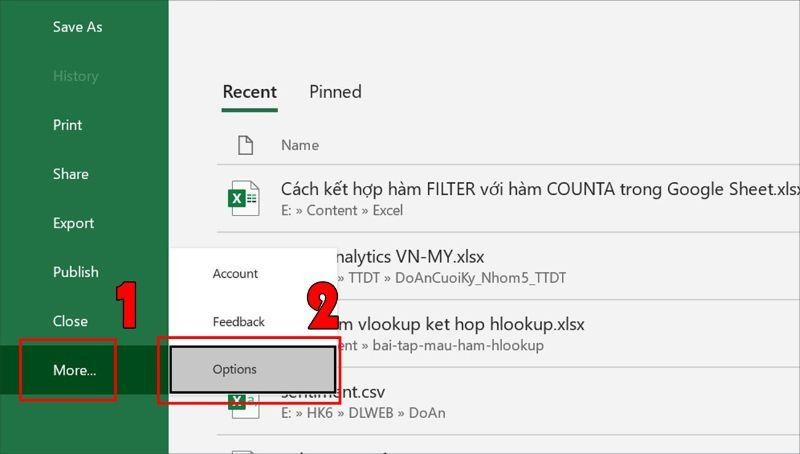This screenshot has width=800, height=454.
Task: Open the vlookup ket hop hlookup.xlsx file
Action: [461, 324]
